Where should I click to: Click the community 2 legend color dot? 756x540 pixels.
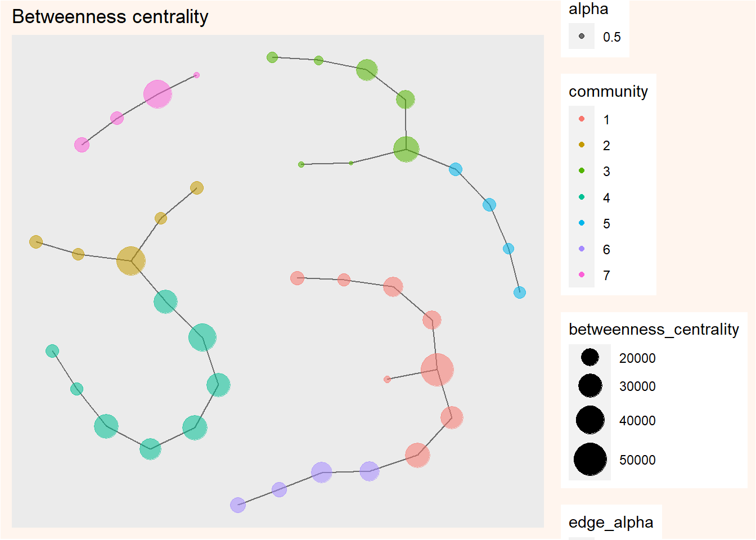[x=582, y=145]
